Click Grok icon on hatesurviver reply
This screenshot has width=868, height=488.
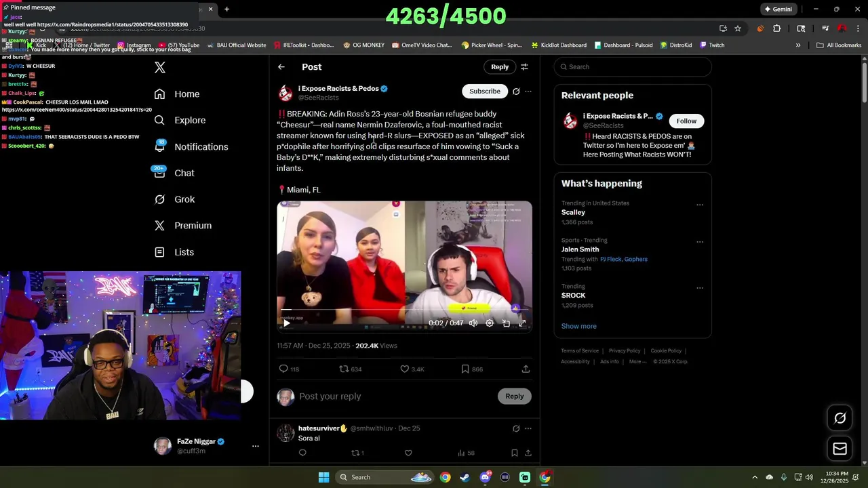pos(516,428)
